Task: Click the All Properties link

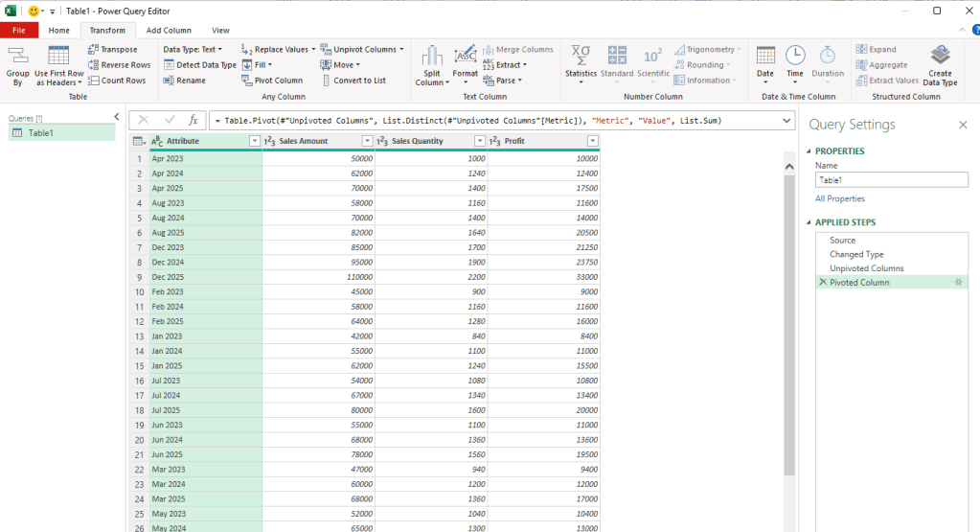Action: coord(839,198)
